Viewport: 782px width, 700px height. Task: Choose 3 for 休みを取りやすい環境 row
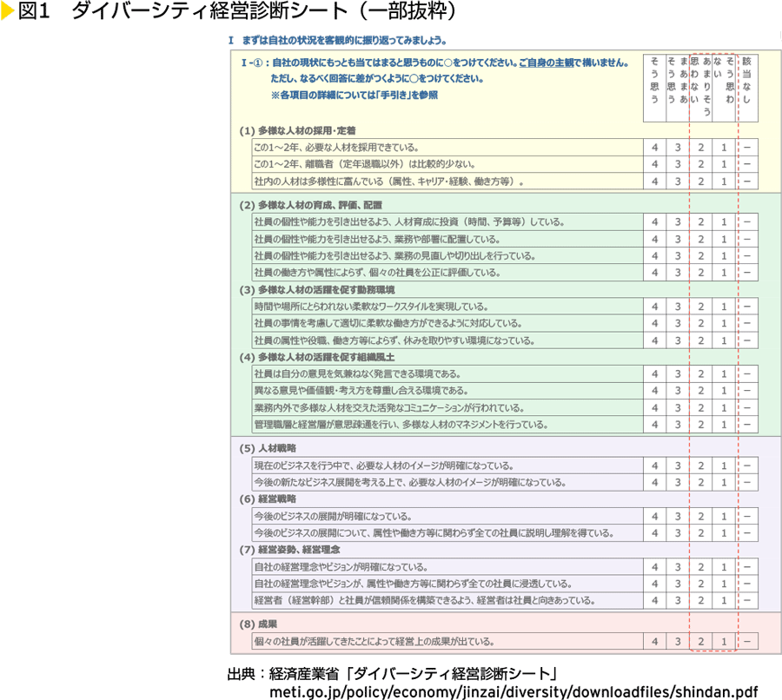pyautogui.click(x=678, y=340)
